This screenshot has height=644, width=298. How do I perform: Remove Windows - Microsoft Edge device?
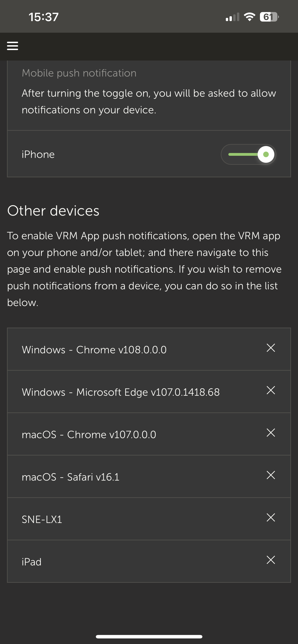click(271, 390)
